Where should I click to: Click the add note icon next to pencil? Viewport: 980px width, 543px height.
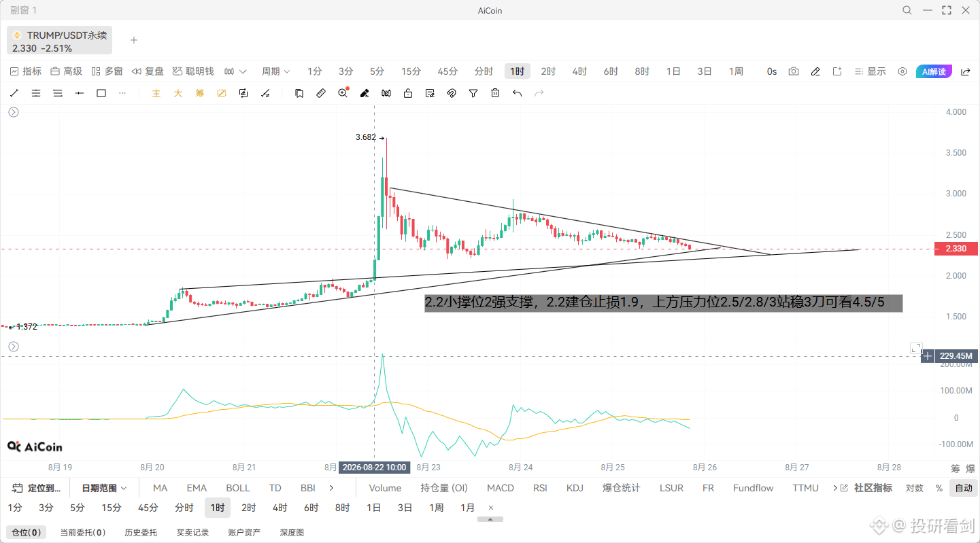tap(837, 71)
